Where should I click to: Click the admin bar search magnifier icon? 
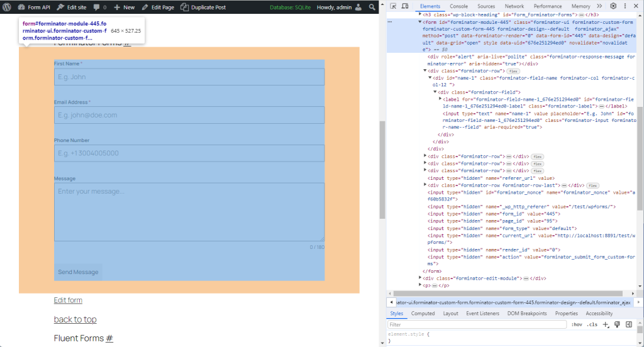(371, 7)
